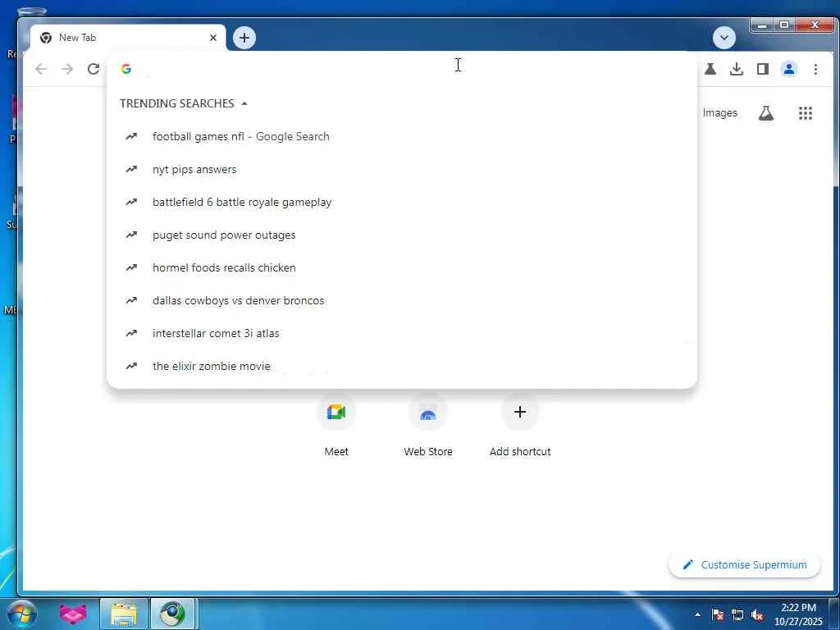Close the New Tab tab

[x=213, y=38]
